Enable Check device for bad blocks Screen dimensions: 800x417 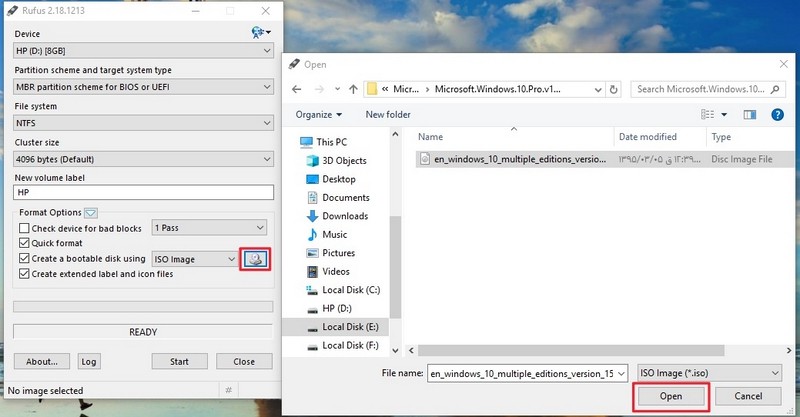point(24,228)
